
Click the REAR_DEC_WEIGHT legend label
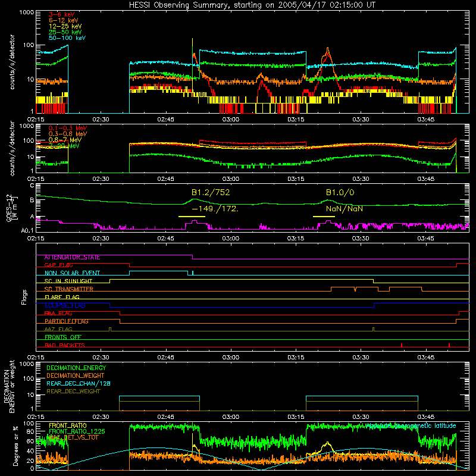pyautogui.click(x=73, y=392)
